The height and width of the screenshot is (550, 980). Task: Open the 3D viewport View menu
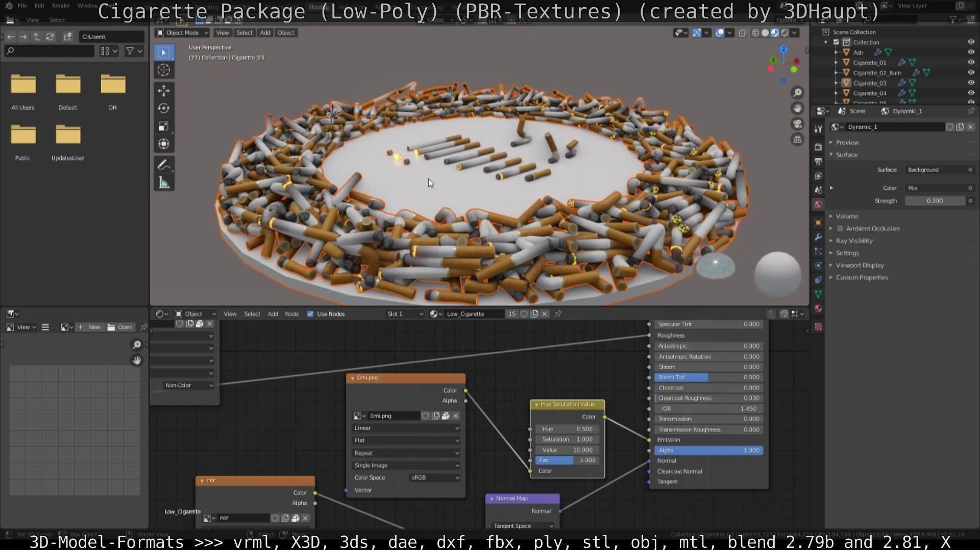click(x=222, y=33)
